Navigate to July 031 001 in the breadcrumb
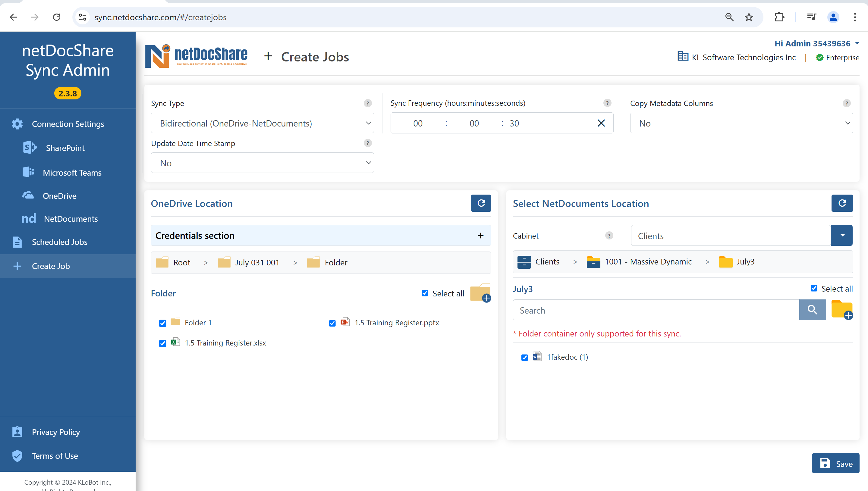The width and height of the screenshot is (868, 491). [x=257, y=262]
